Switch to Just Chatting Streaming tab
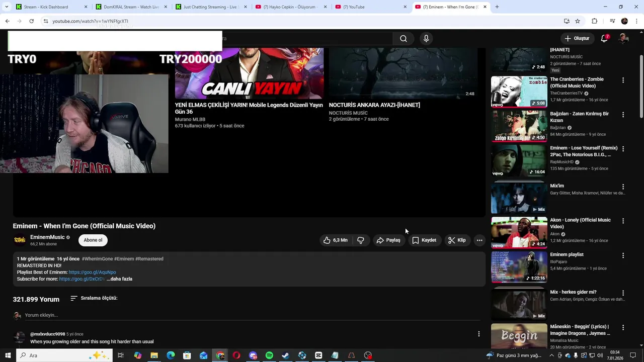This screenshot has height=362, width=644. 210,7
